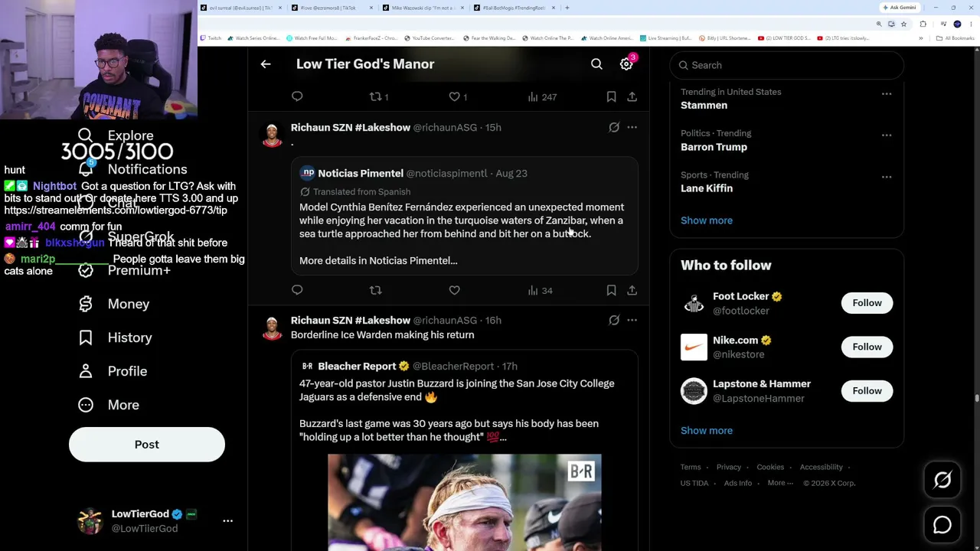Image resolution: width=980 pixels, height=551 pixels.
Task: Open Grok actions on Richaun's 16h post
Action: (614, 320)
